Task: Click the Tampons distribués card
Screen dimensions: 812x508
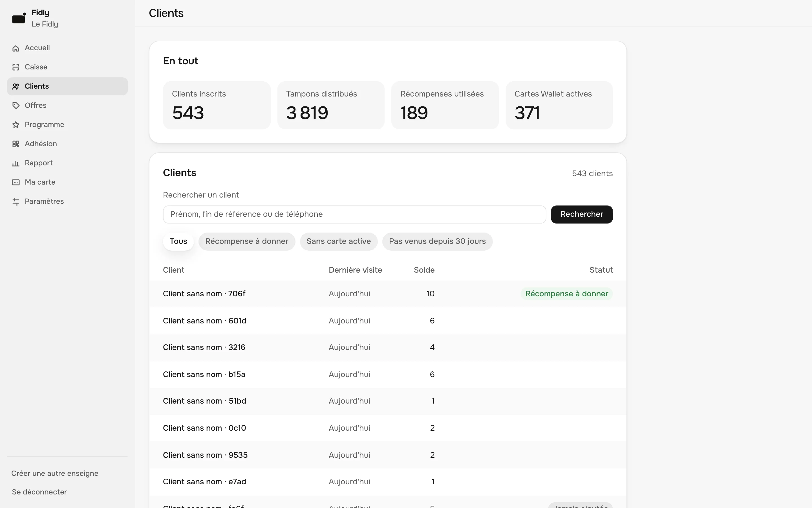Action: pyautogui.click(x=331, y=105)
